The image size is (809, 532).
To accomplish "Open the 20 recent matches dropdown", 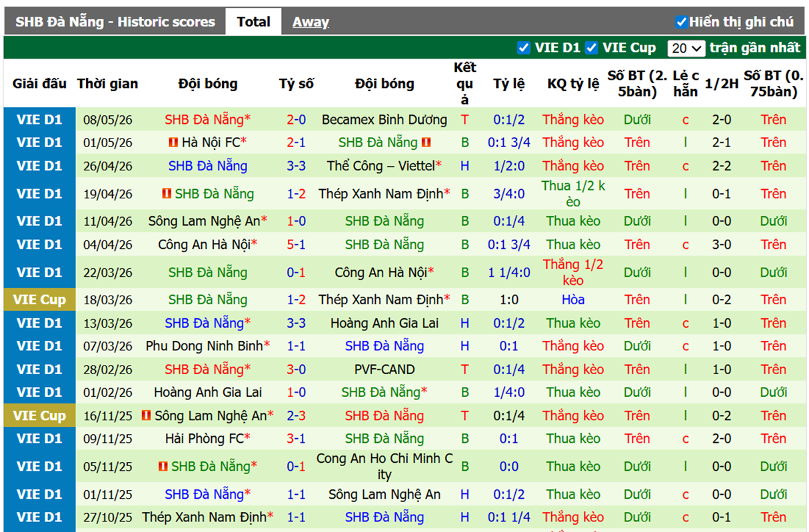I will tap(686, 48).
